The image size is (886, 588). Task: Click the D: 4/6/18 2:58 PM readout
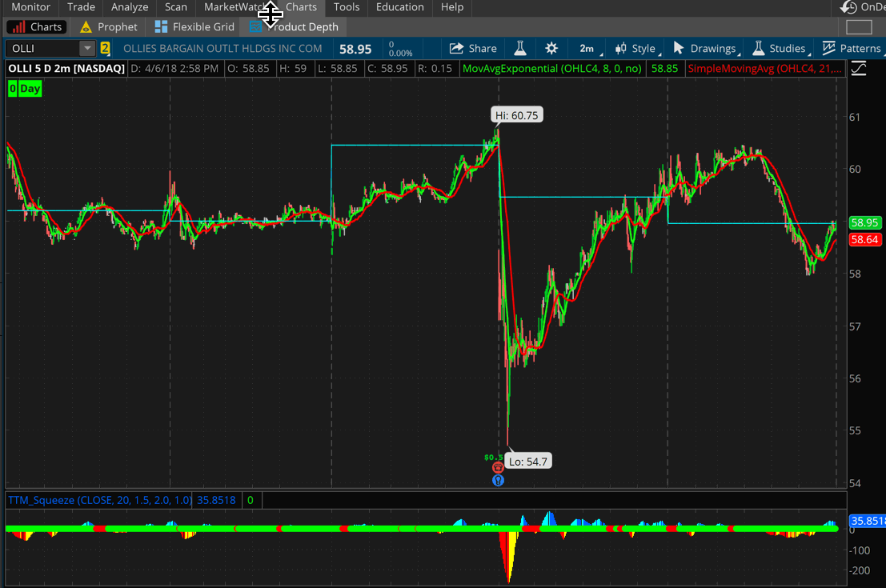point(174,69)
